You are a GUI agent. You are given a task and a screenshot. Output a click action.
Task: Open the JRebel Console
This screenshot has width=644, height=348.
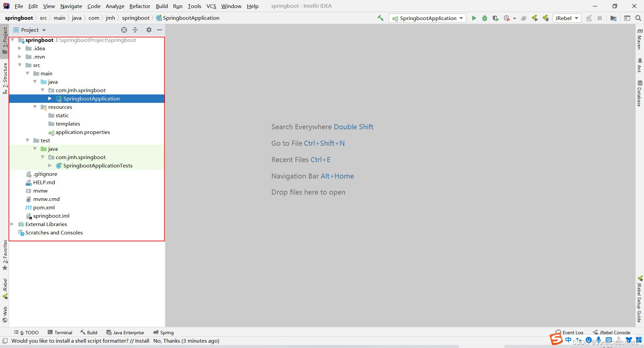coord(611,333)
